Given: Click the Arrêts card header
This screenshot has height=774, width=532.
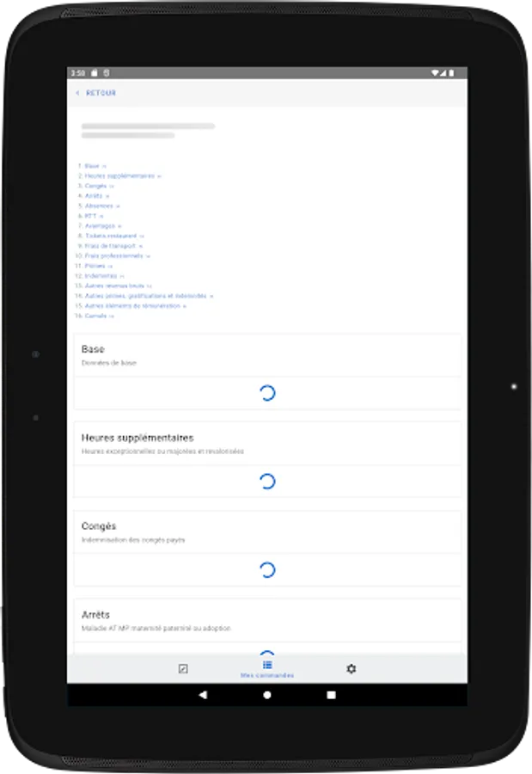Looking at the screenshot, I should coord(267,620).
